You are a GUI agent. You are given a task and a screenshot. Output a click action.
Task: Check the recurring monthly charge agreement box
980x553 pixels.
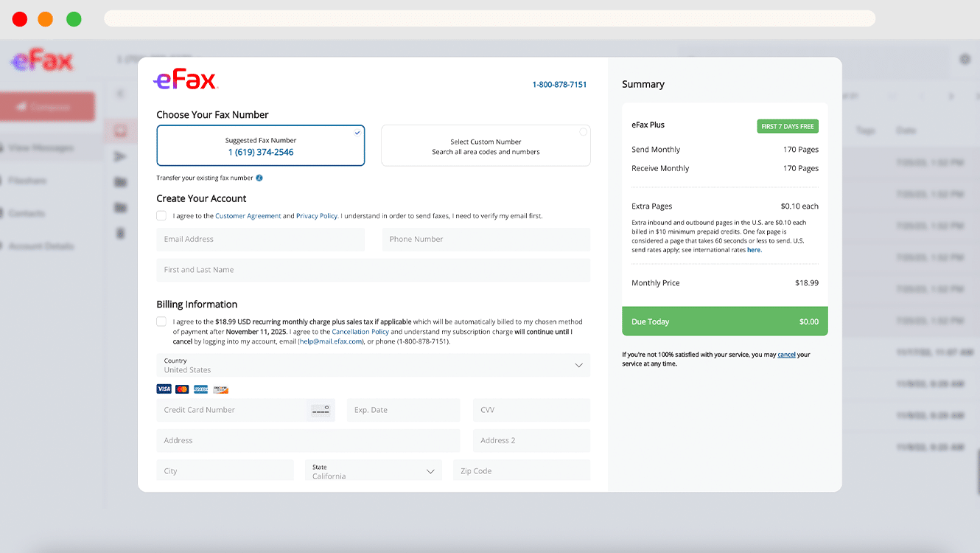pyautogui.click(x=161, y=321)
